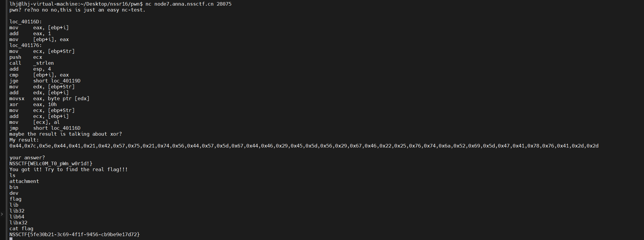Click the NSSCTF{WELc0M_T0_pWn_w0r1d!} answer line

pos(51,163)
